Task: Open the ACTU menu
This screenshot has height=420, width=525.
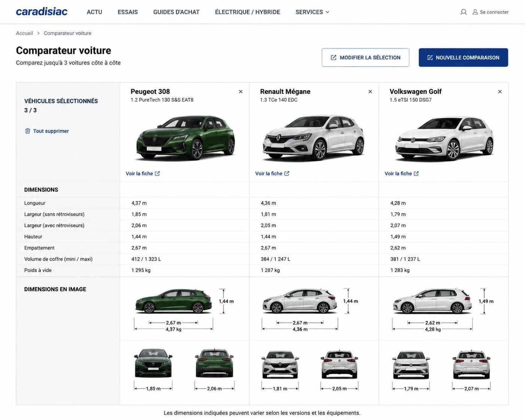Action: coord(94,12)
